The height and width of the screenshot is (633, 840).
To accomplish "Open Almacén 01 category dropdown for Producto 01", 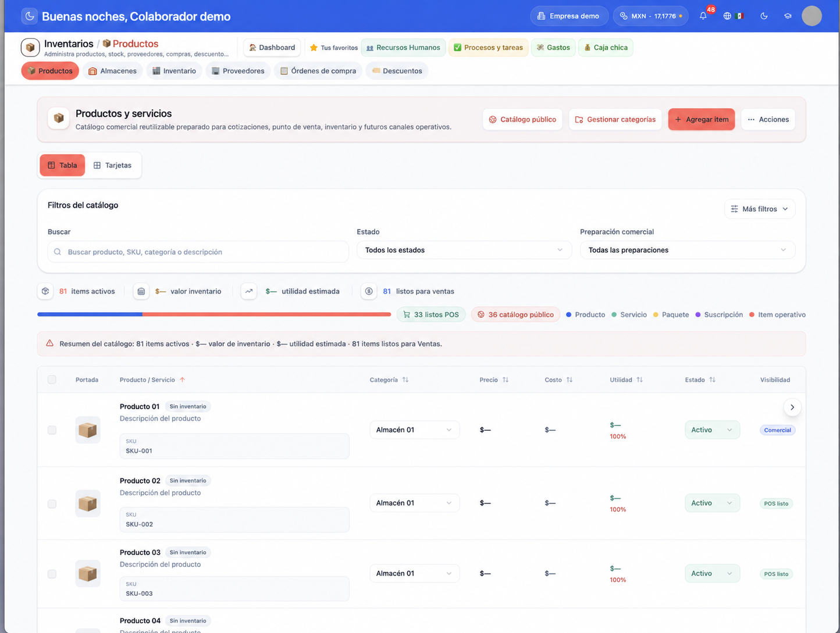I will pyautogui.click(x=414, y=430).
